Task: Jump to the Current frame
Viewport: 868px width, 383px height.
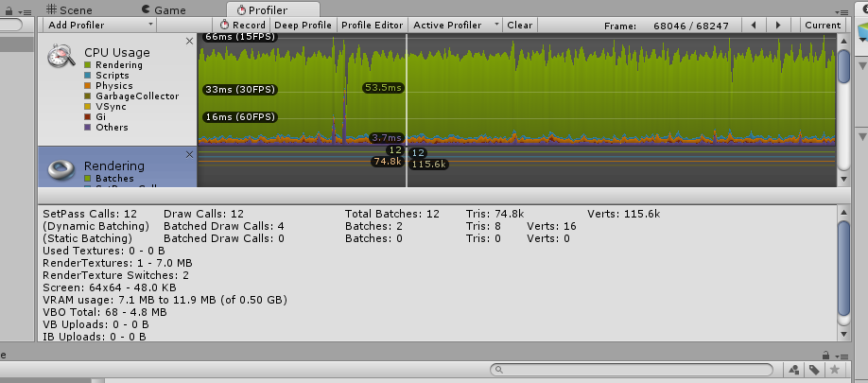Action: click(x=823, y=25)
